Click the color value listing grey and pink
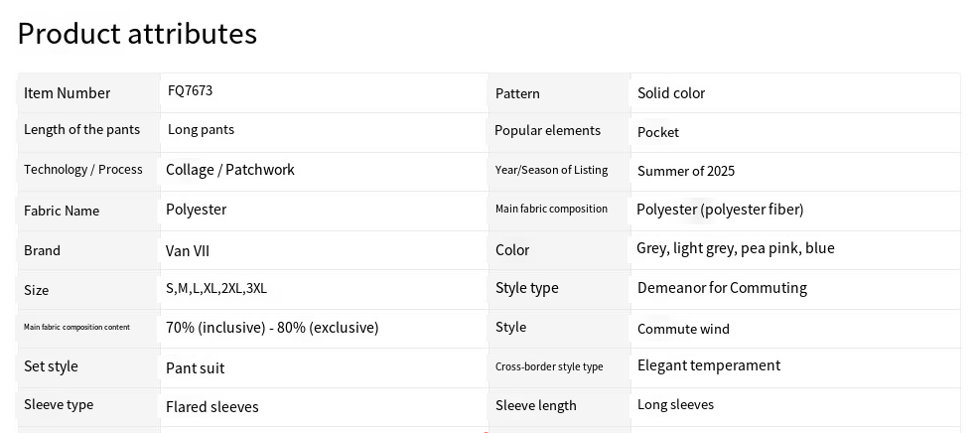 pyautogui.click(x=735, y=248)
